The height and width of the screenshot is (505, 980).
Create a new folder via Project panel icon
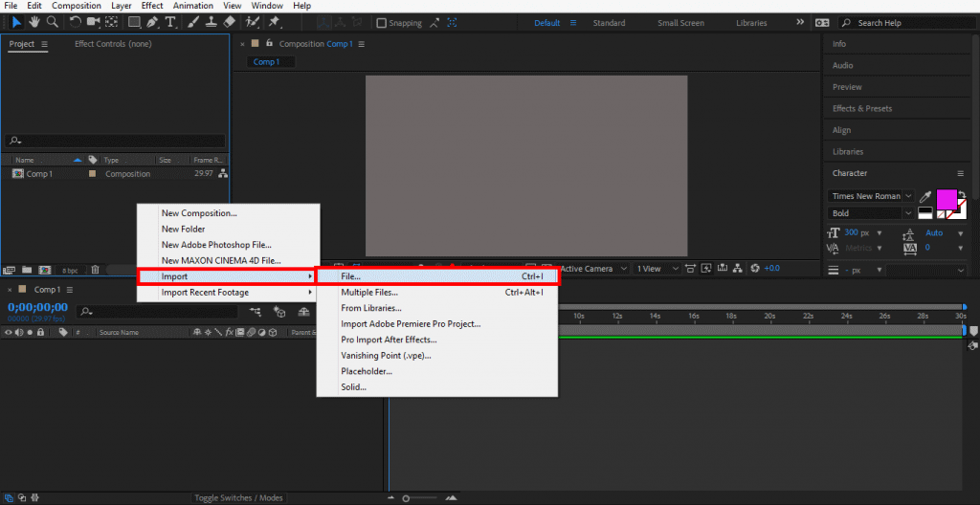coord(27,270)
